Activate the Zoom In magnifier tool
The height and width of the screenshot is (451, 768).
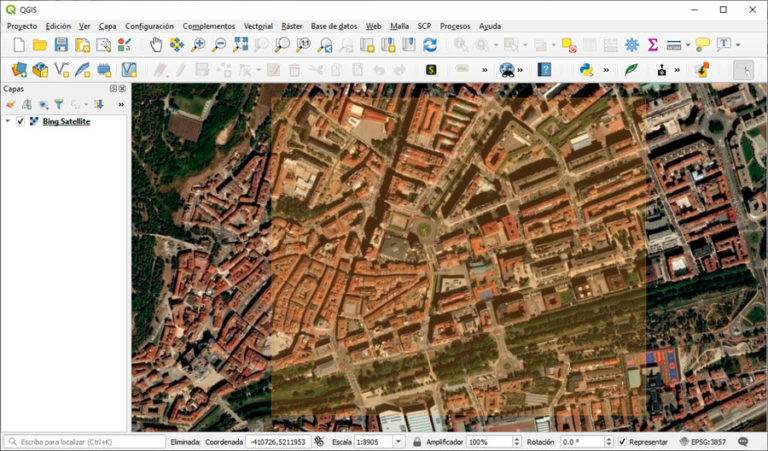(x=198, y=45)
